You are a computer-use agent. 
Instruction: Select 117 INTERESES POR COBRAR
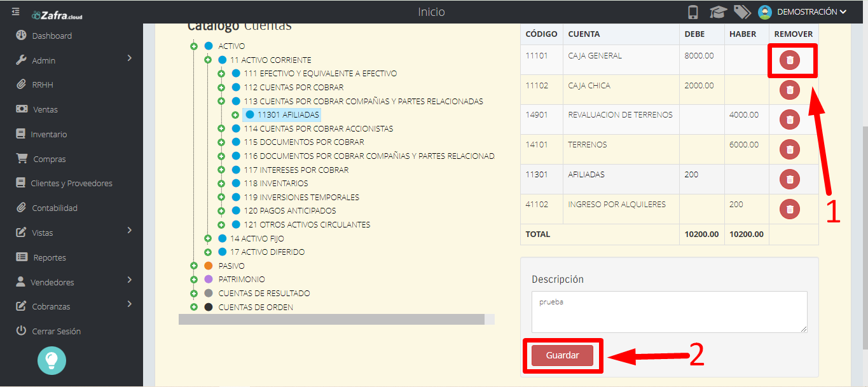(x=296, y=170)
